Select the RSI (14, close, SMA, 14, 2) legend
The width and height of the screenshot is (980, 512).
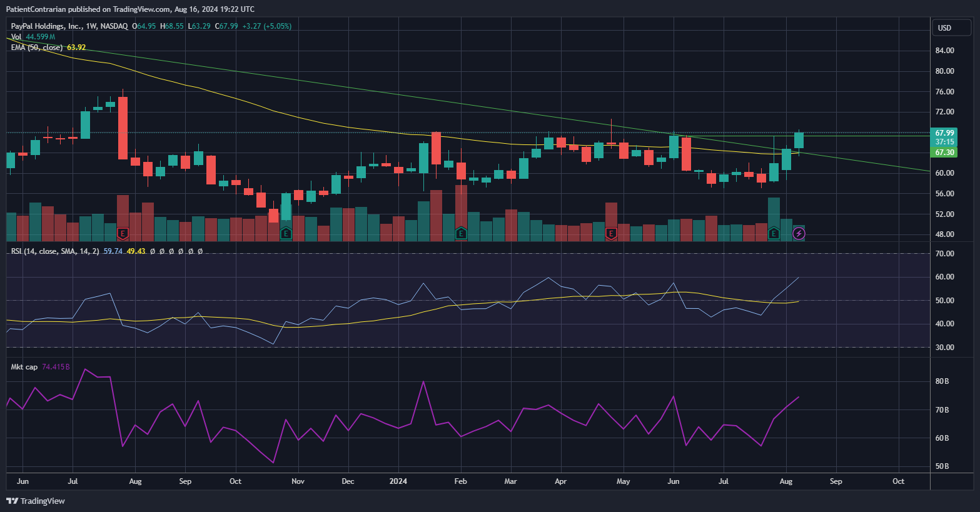click(55, 251)
